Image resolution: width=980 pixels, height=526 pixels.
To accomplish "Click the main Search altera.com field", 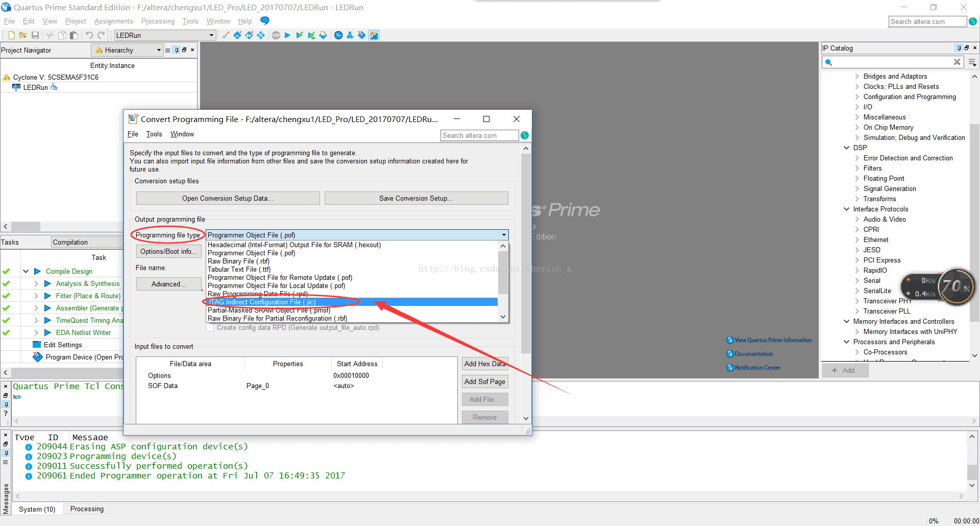I will [927, 21].
